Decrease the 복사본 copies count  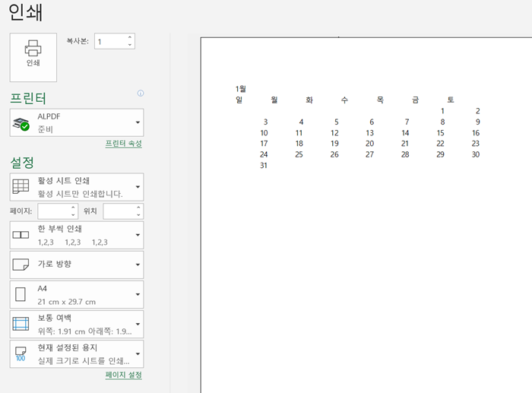[x=130, y=45]
